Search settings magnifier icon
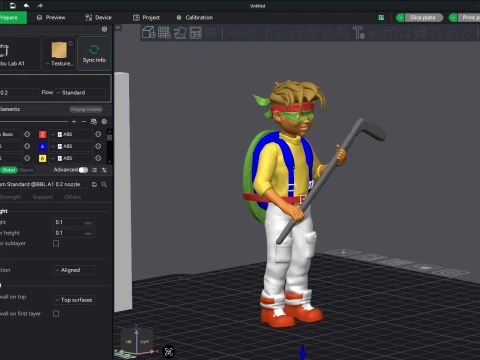 (x=104, y=184)
